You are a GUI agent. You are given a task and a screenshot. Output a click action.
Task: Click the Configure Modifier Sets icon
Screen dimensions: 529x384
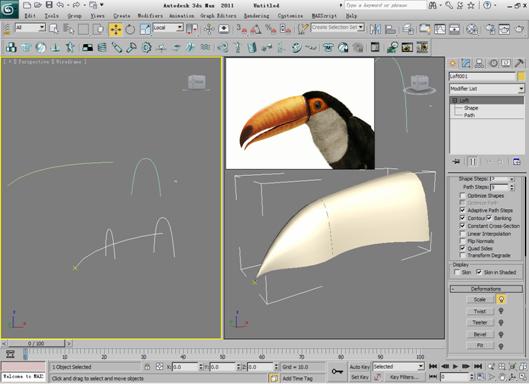(x=517, y=162)
